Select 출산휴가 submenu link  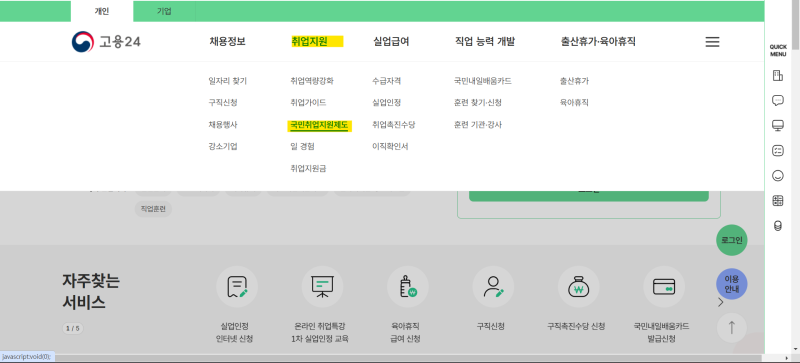pos(574,81)
